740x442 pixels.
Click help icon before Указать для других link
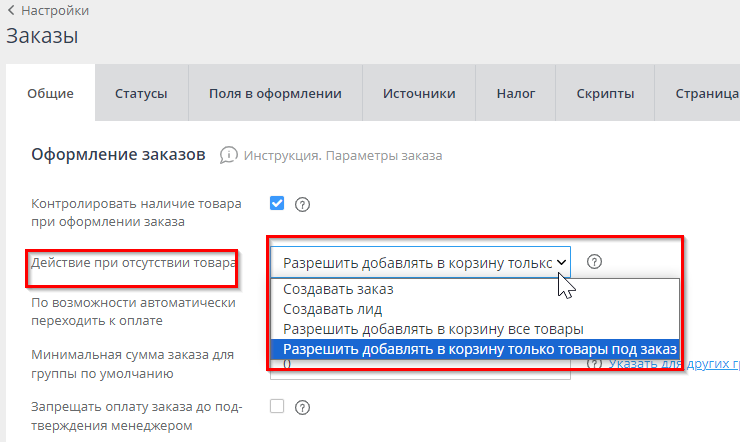point(594,364)
